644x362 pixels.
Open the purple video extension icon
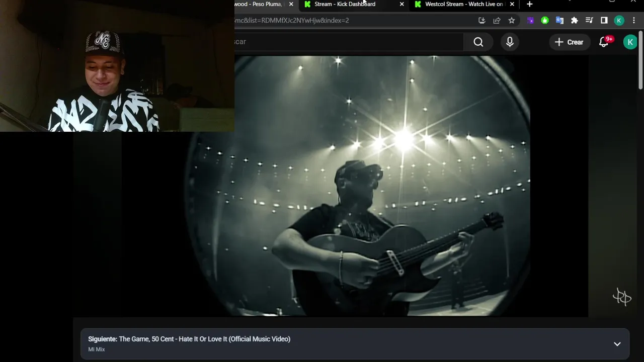click(x=530, y=20)
